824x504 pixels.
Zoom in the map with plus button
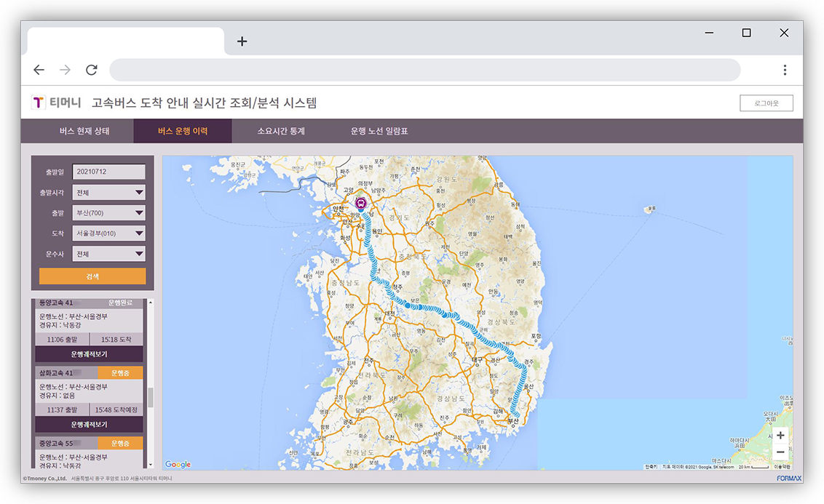[780, 436]
